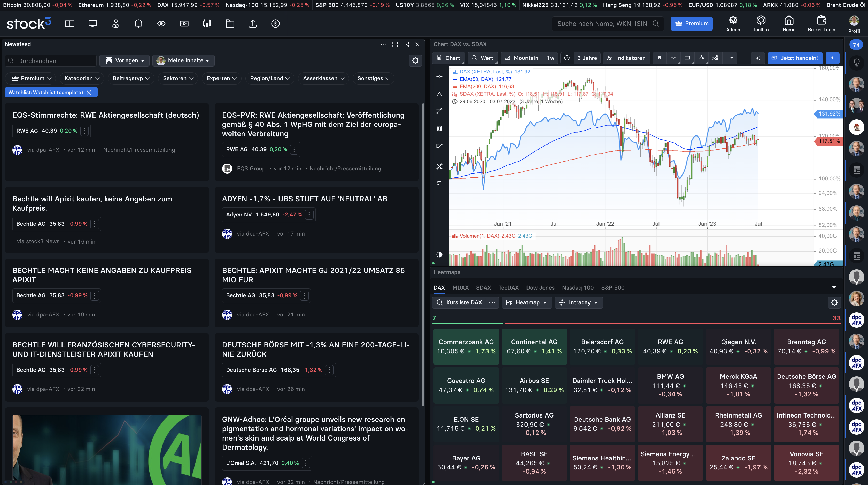This screenshot has width=868, height=485.
Task: Open the Heatmap view dropdown
Action: [x=526, y=302]
